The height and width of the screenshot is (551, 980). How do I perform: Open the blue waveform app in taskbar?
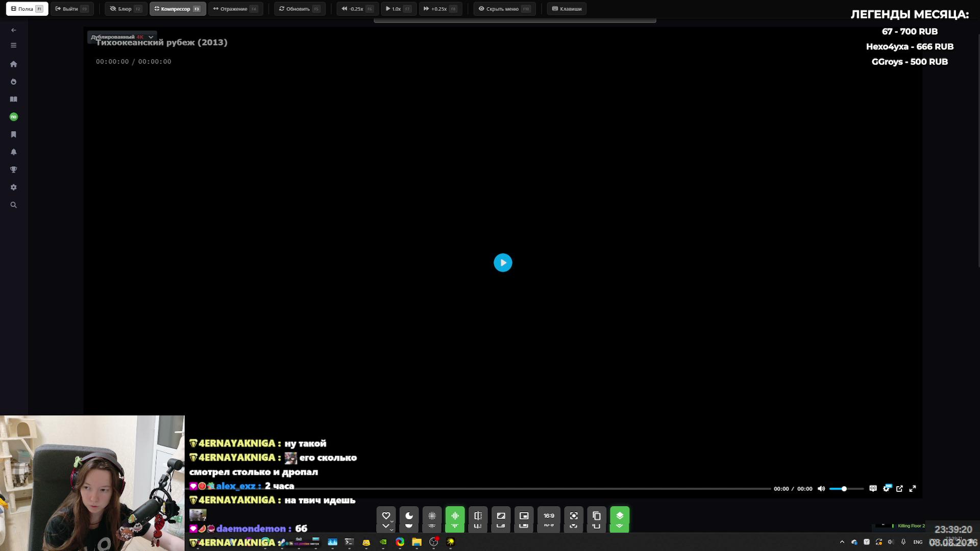(333, 542)
